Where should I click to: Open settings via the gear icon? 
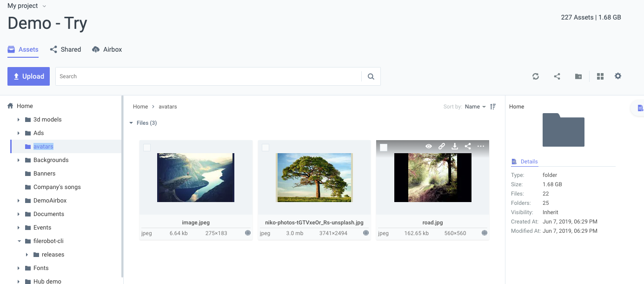click(618, 76)
